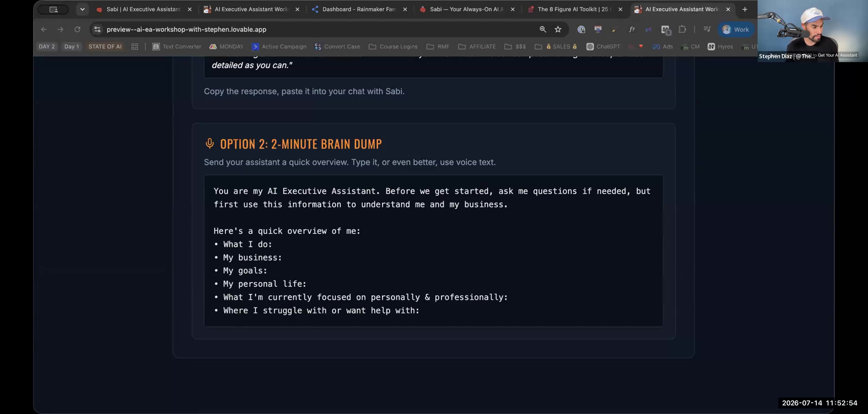Viewport: 868px width, 414px height.
Task: Click the tab groups button at window top-left
Action: (x=53, y=9)
